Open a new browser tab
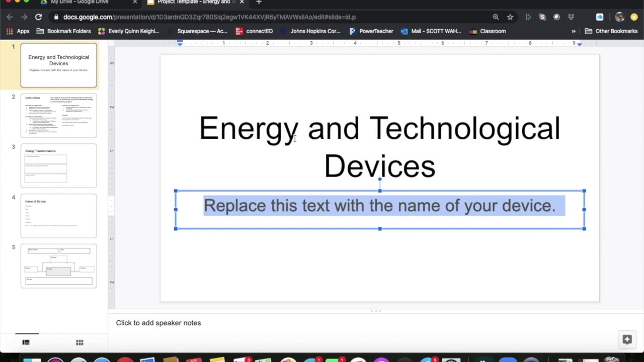Viewport: 644px width, 362px height. tap(259, 2)
